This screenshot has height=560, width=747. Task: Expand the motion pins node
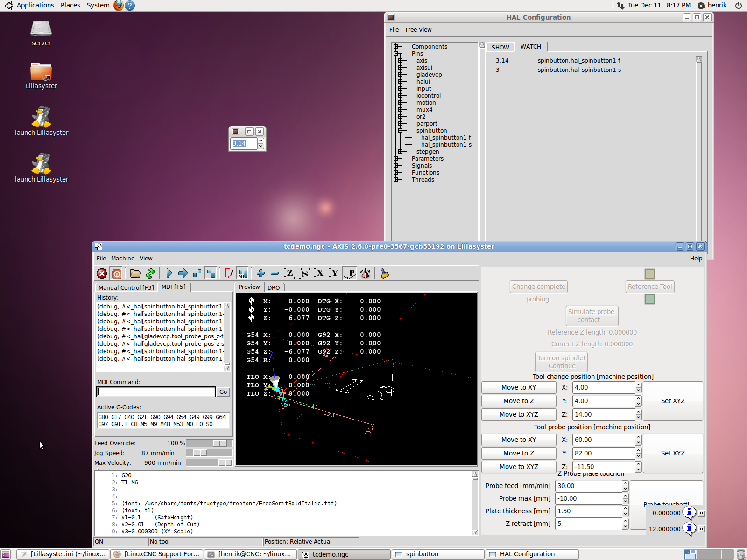click(x=401, y=102)
